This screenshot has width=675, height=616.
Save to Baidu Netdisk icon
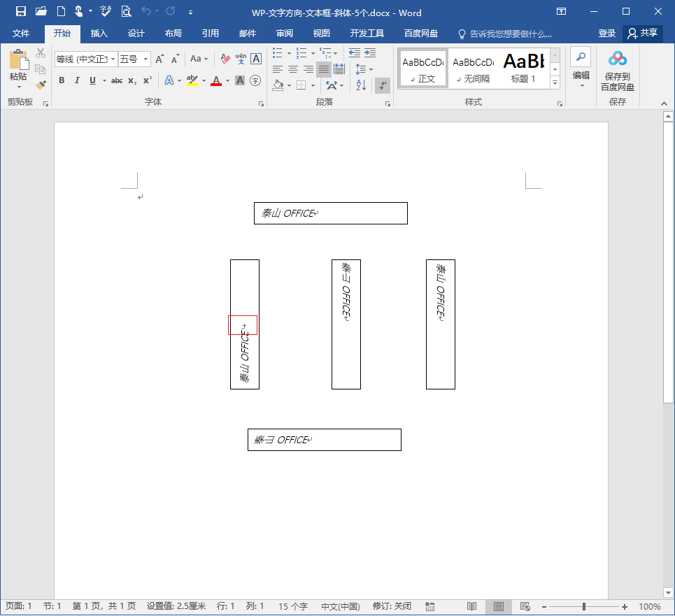tap(618, 70)
